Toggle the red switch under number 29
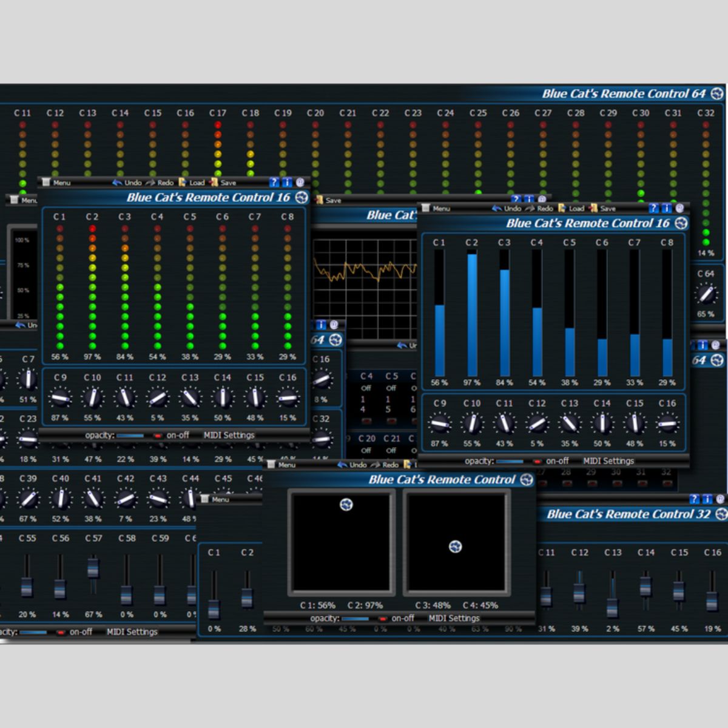This screenshot has height=728, width=728. tap(591, 484)
